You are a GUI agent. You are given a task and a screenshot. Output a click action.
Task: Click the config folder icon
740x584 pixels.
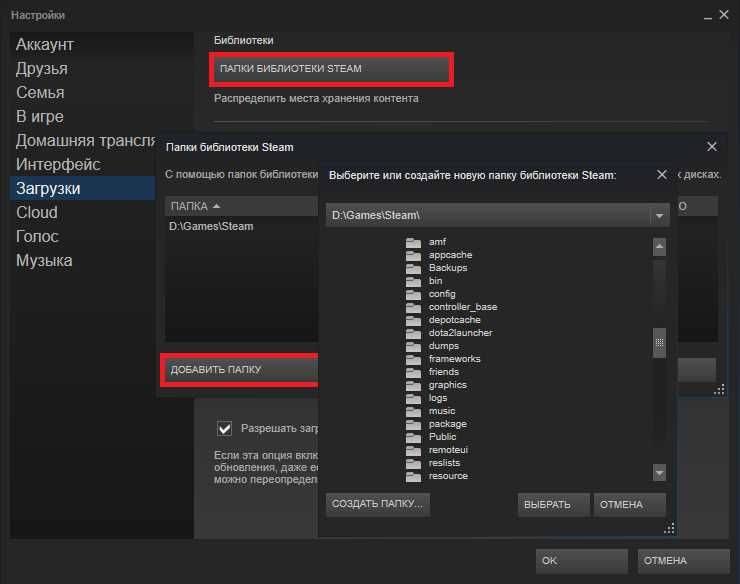pos(413,294)
